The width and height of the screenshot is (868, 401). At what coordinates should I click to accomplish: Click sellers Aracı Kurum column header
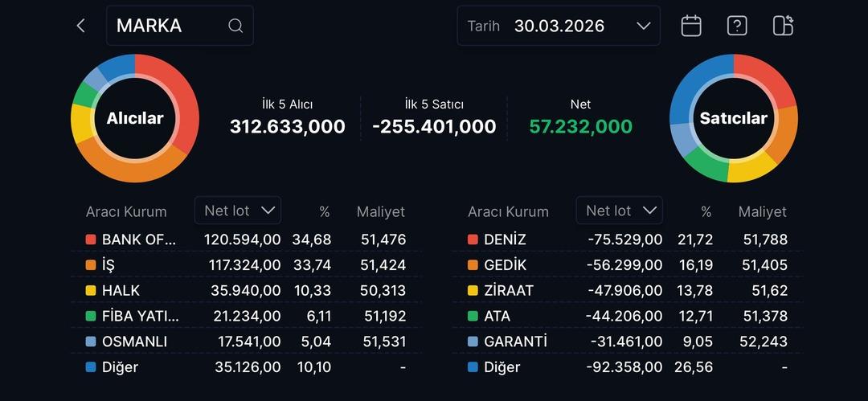point(508,212)
